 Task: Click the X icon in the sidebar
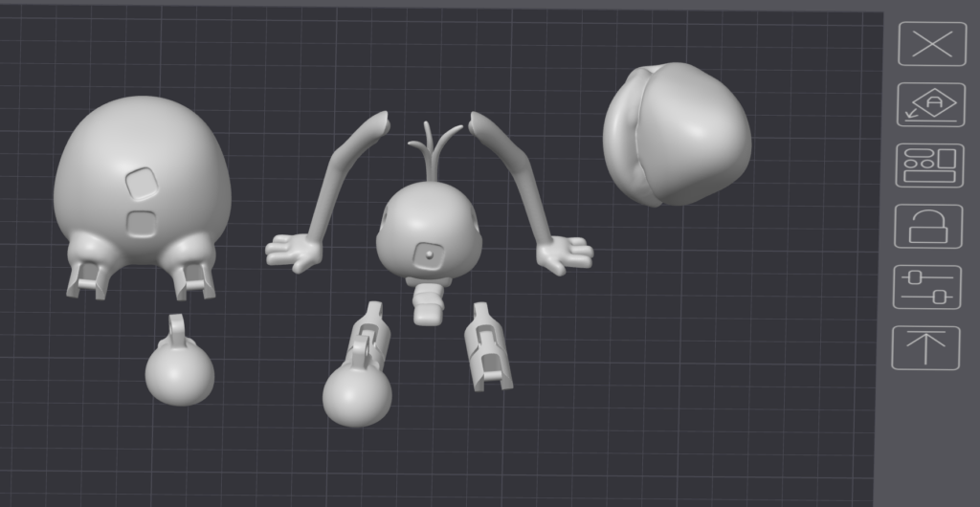tap(931, 44)
